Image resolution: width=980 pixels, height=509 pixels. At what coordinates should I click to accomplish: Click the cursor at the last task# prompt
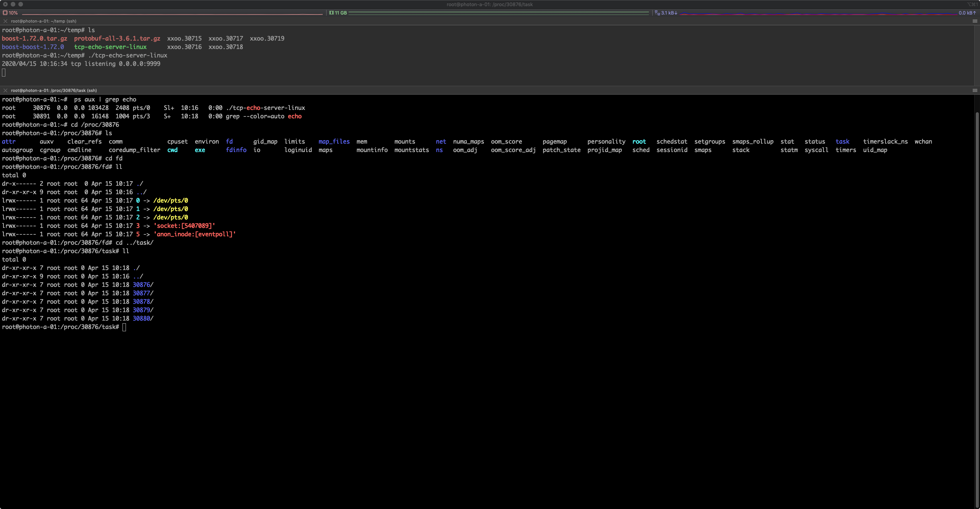coord(124,327)
